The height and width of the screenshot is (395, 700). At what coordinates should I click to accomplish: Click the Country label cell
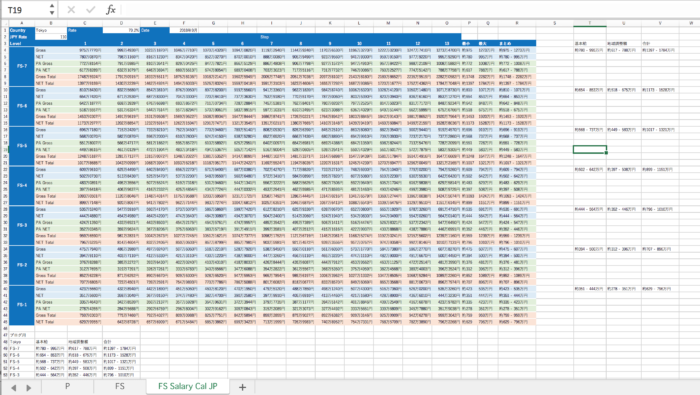tap(21, 30)
